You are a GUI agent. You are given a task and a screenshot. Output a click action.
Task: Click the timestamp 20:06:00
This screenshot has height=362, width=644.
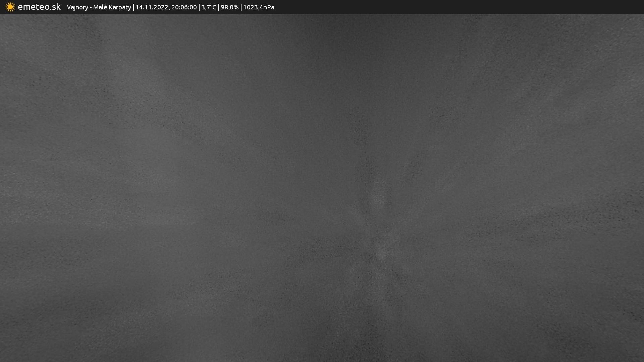[184, 7]
